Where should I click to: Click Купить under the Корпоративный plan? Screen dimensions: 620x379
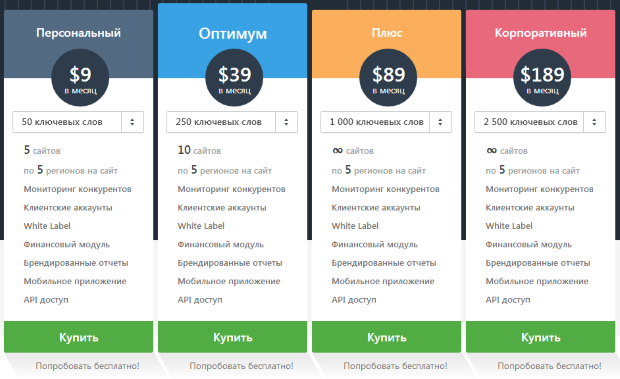click(x=541, y=337)
